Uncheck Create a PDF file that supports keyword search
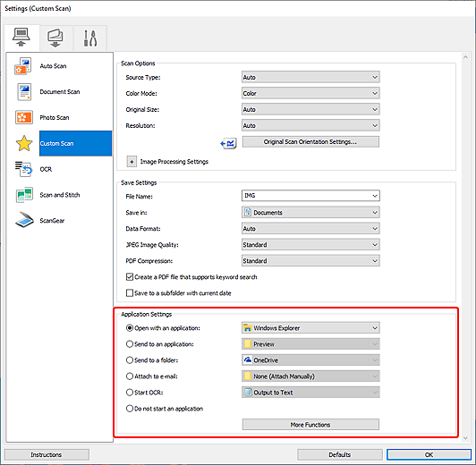Image resolution: width=476 pixels, height=465 pixels. (130, 277)
